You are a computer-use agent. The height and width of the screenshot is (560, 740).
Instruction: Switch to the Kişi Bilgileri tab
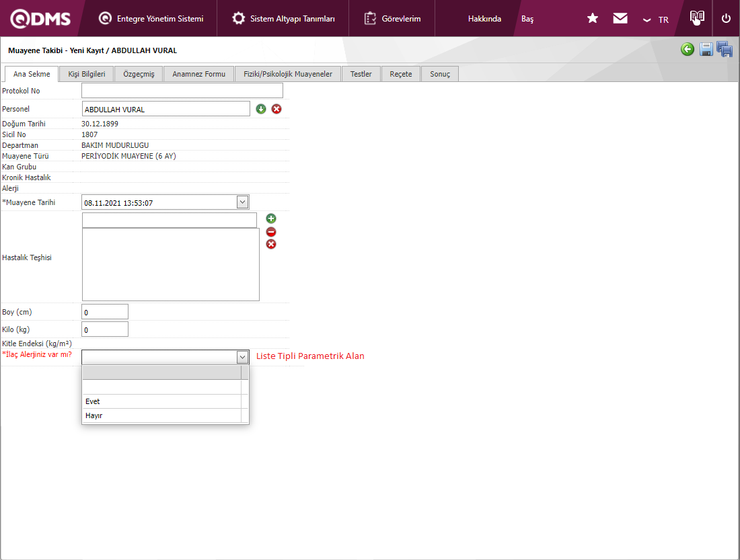click(87, 74)
